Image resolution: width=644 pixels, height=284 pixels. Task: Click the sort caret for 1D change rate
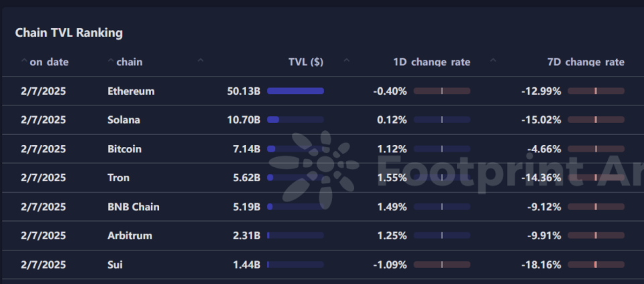(x=346, y=61)
